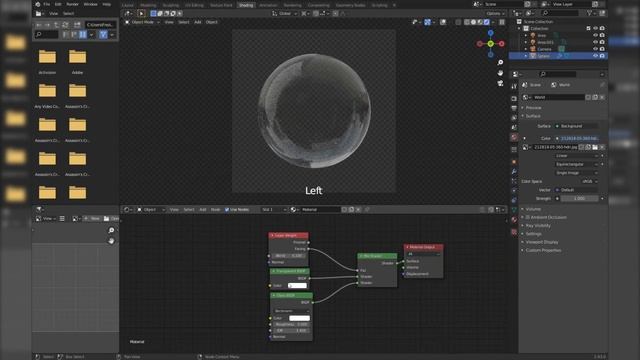The width and height of the screenshot is (640, 360).
Task: Open the Render properties tab icon
Action: tap(514, 98)
